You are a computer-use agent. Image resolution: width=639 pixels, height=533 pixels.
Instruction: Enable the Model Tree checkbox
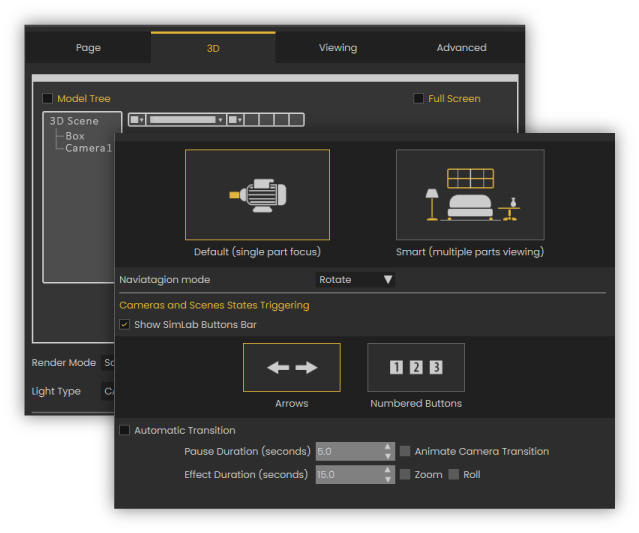point(48,99)
